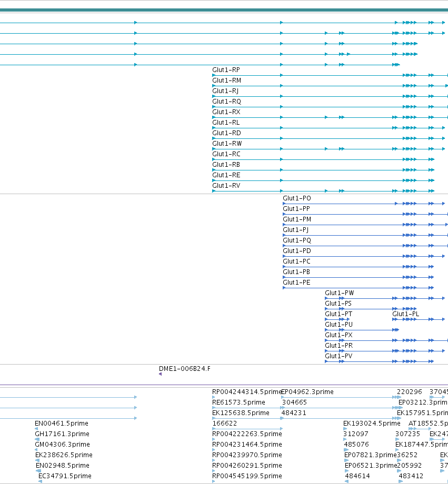Click the EP04962.3prime EST label

[308, 392]
